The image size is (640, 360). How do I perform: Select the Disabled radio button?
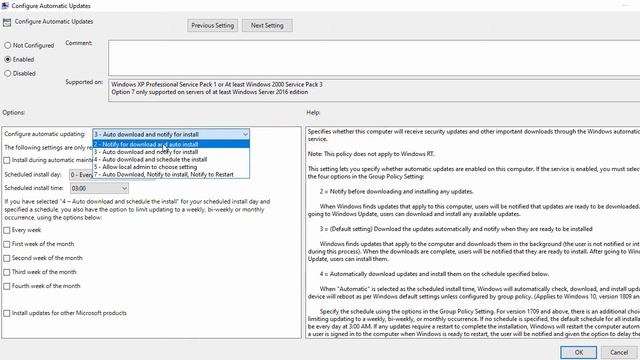click(8, 73)
